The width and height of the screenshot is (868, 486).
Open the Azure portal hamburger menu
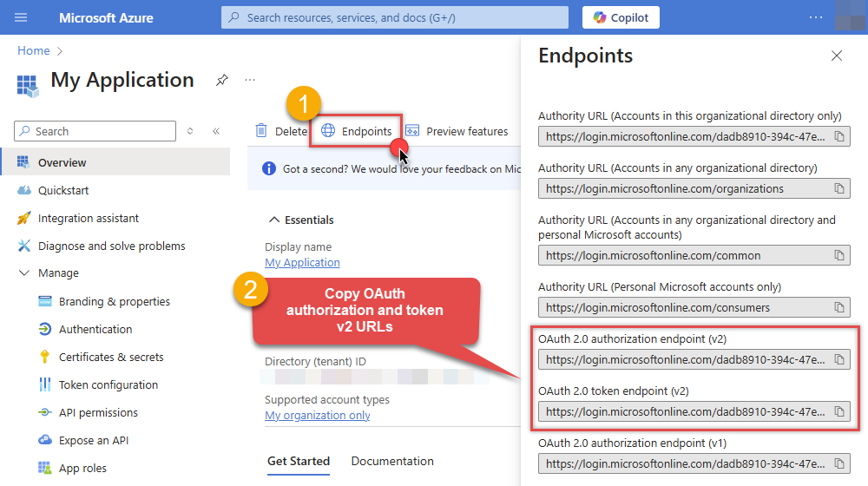[x=21, y=17]
